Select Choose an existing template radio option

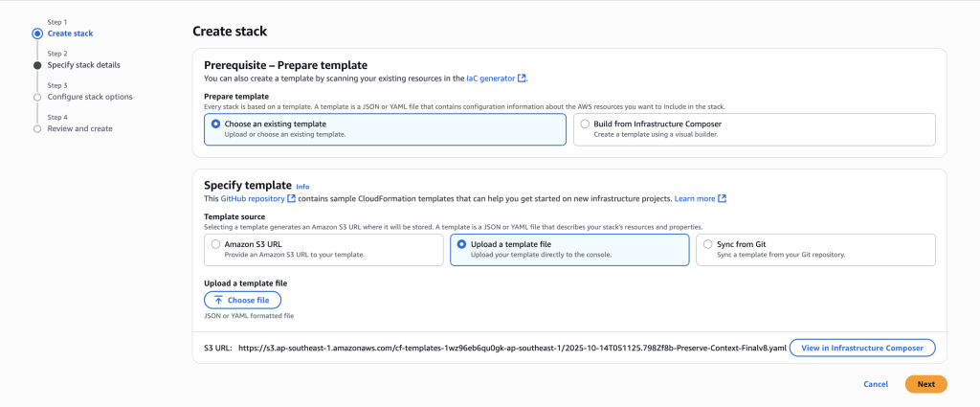click(215, 124)
